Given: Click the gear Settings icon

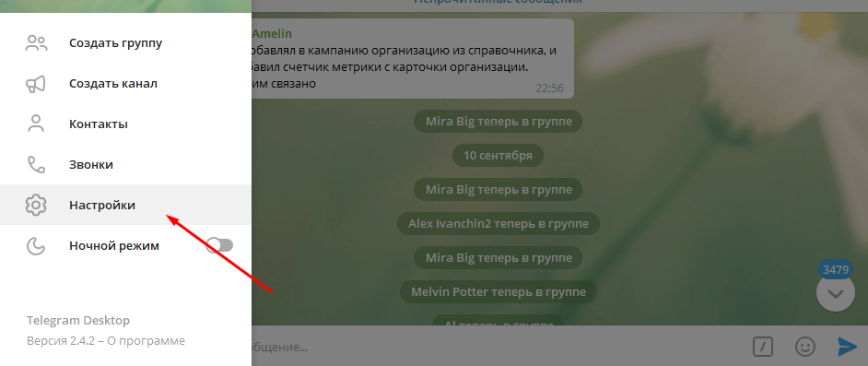Looking at the screenshot, I should point(36,205).
